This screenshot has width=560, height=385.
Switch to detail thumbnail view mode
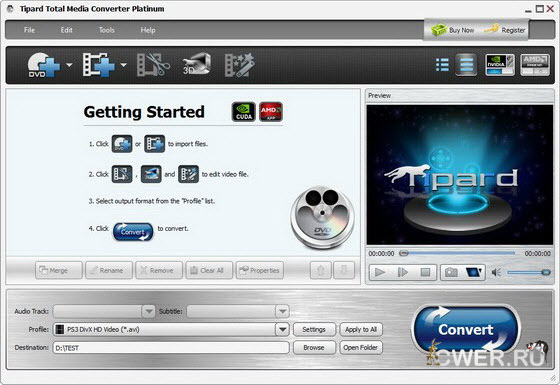click(466, 65)
